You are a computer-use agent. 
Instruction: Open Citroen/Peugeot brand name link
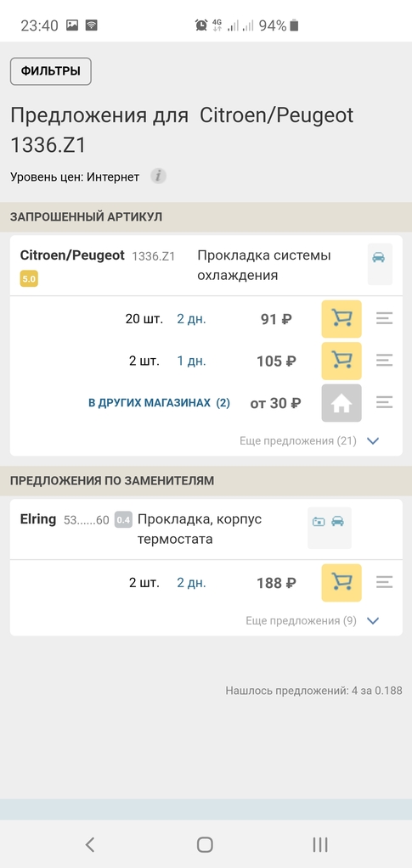point(72,255)
